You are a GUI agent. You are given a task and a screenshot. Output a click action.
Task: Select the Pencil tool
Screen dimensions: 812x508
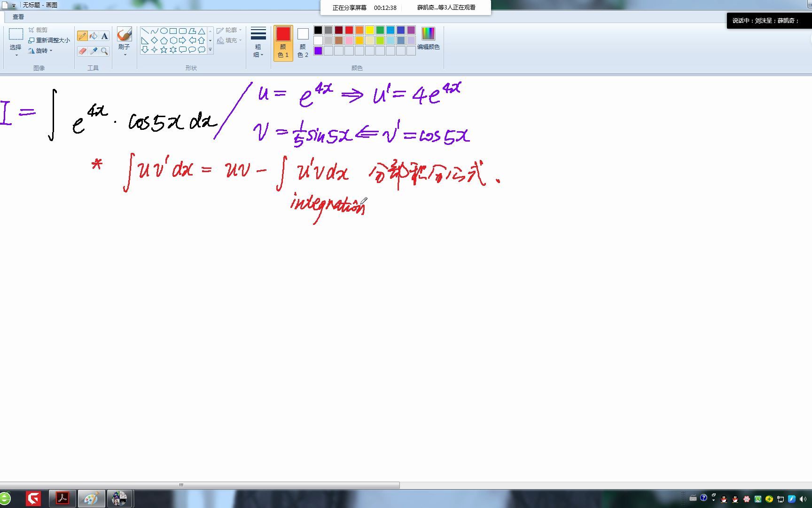tap(82, 36)
